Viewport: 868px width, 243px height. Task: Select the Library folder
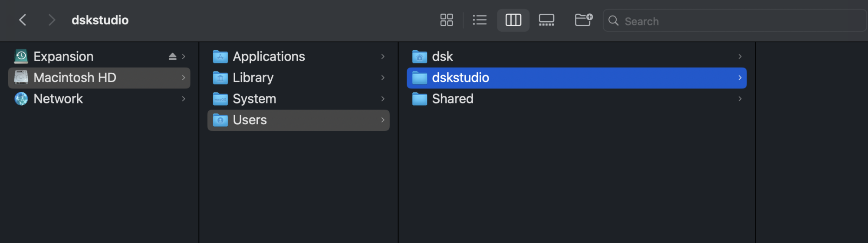pyautogui.click(x=253, y=78)
